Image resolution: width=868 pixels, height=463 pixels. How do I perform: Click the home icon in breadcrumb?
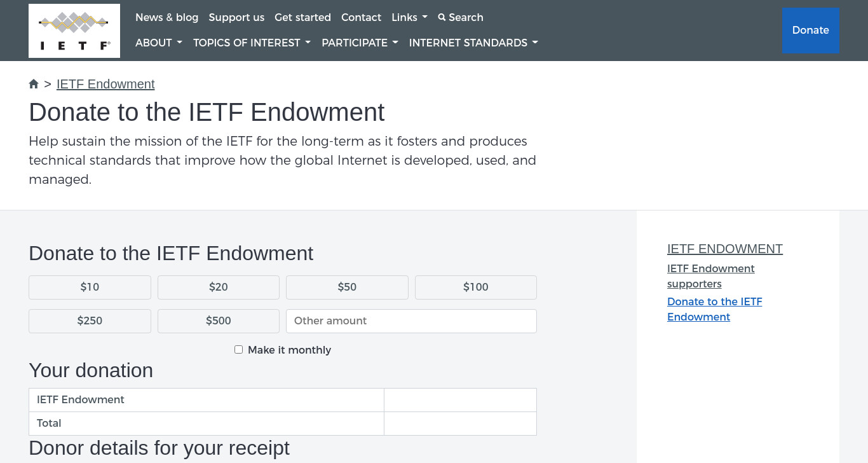pyautogui.click(x=34, y=84)
